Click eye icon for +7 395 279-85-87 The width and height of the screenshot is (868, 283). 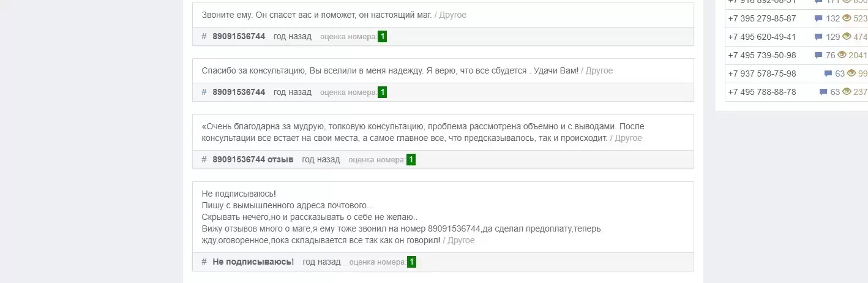[847, 18]
